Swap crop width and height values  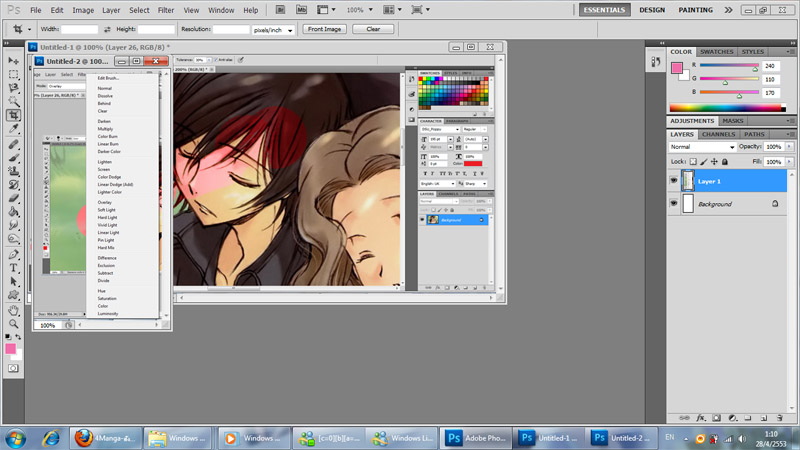107,30
